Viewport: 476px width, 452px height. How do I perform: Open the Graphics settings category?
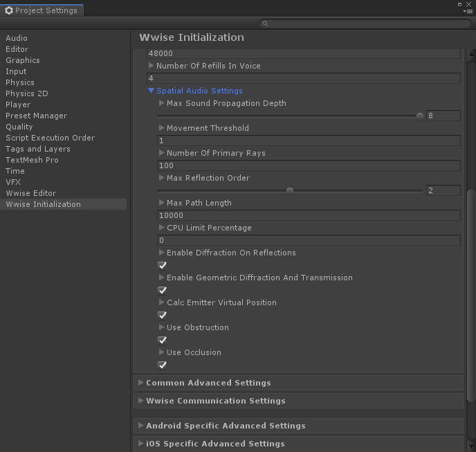(23, 60)
